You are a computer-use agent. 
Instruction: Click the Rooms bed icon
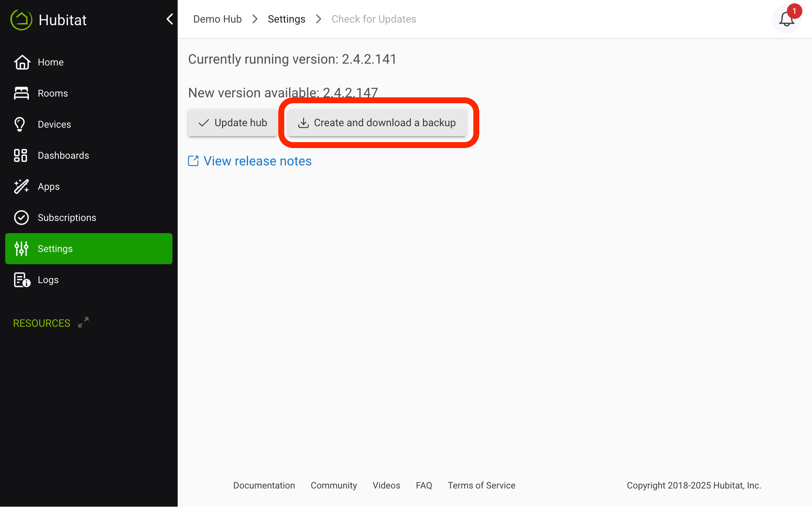tap(21, 93)
